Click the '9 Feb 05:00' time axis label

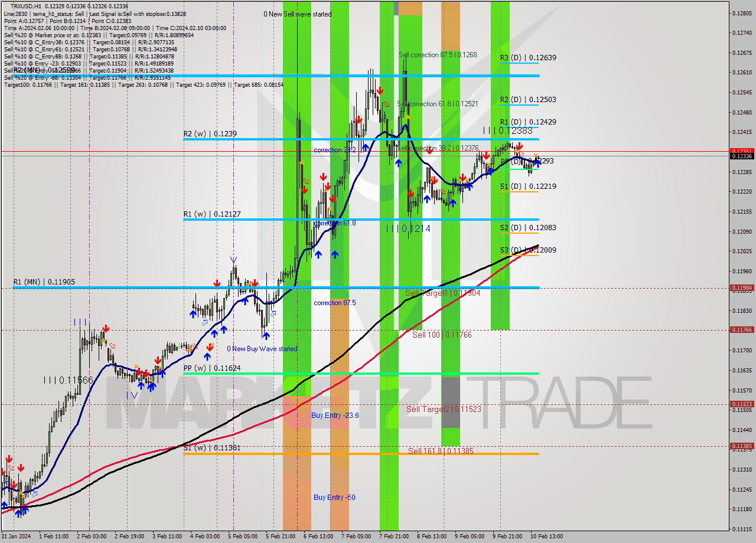[x=470, y=537]
